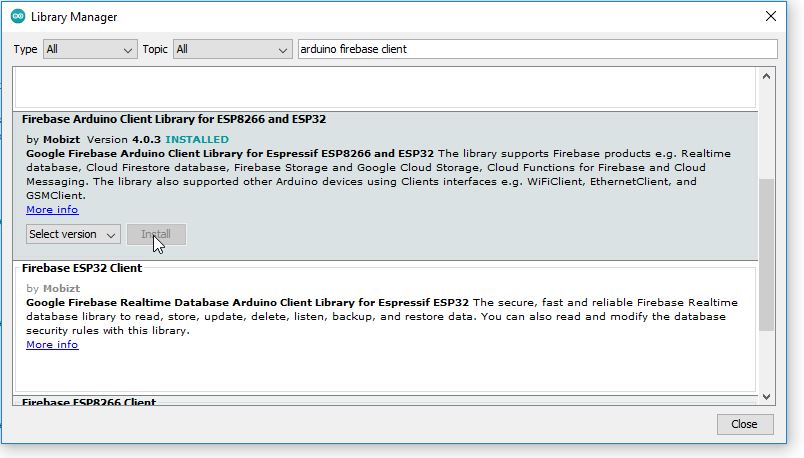The height and width of the screenshot is (458, 804).
Task: Open More info link for Firebase ESP32 Client
Action: coord(52,345)
